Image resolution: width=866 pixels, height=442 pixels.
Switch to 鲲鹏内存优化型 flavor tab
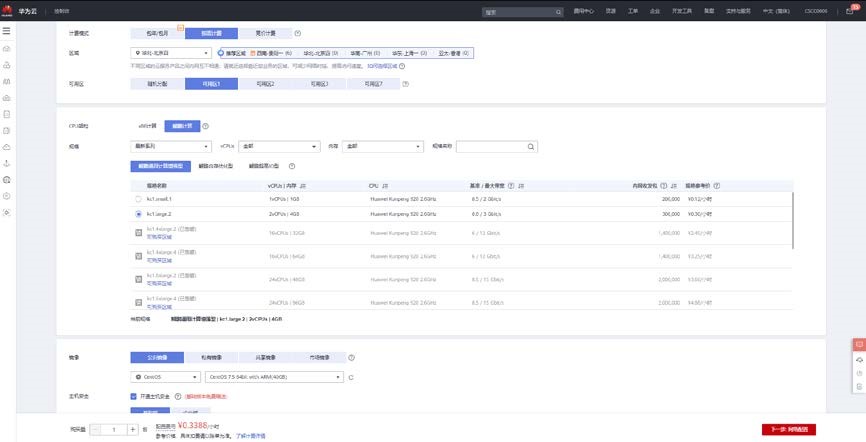point(216,166)
